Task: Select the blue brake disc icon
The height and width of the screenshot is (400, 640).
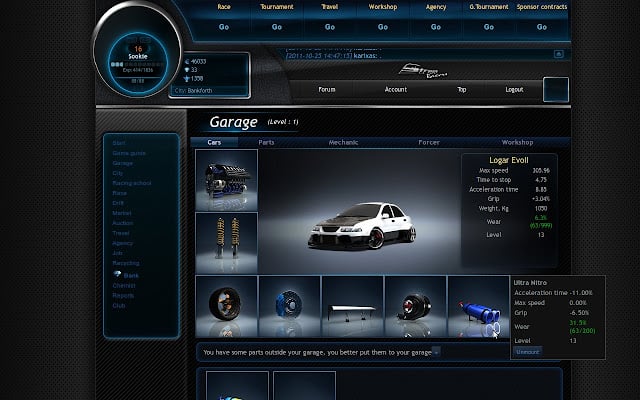Action: (x=289, y=307)
